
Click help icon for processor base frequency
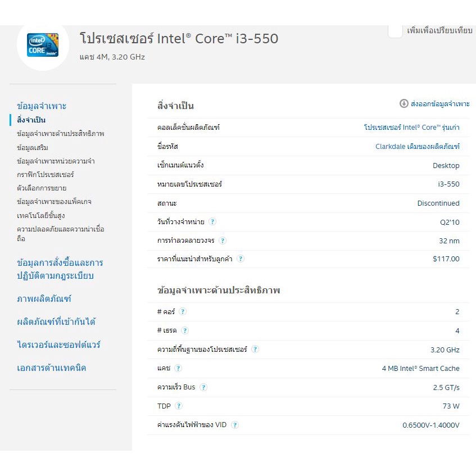255,350
